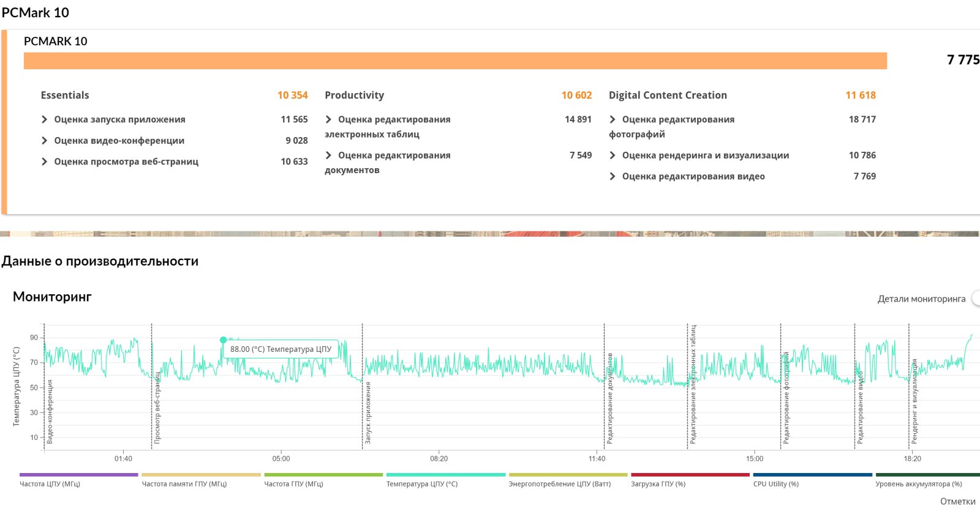980x514 pixels.
Task: Click the Essentials score 10 354
Action: [x=293, y=95]
